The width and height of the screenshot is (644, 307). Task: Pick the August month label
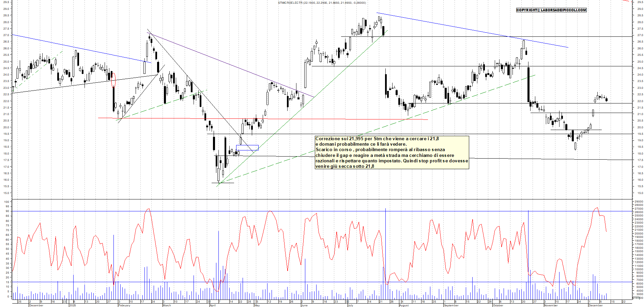click(x=404, y=305)
